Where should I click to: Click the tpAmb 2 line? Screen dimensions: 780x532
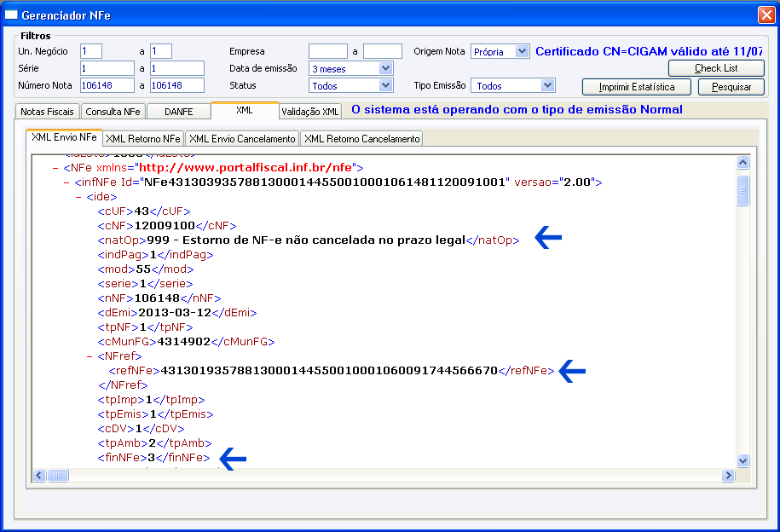tap(154, 443)
